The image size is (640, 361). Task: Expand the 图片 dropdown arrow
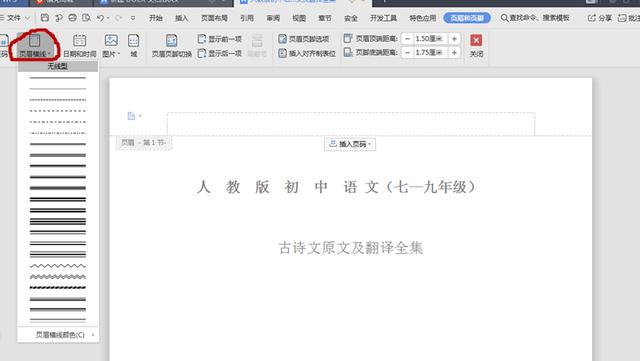(118, 54)
